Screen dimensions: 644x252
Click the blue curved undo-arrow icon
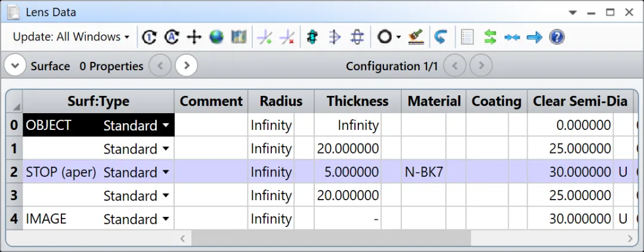pos(440,37)
